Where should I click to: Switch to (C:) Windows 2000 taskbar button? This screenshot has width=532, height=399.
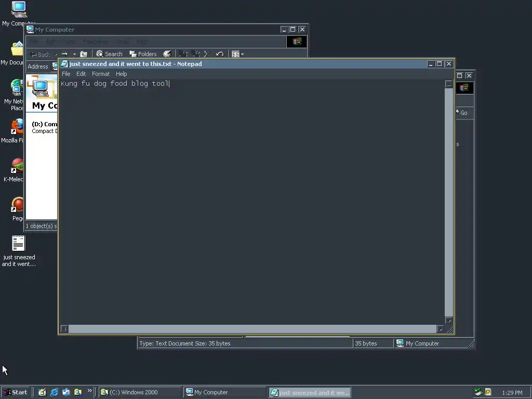tap(140, 392)
